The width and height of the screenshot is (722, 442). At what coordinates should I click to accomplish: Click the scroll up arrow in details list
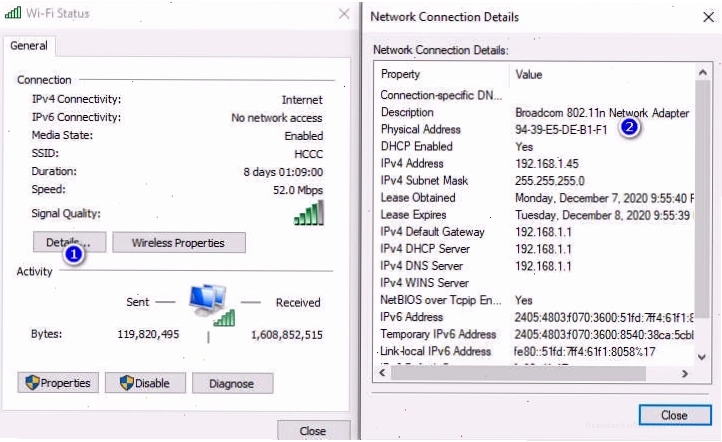click(702, 72)
